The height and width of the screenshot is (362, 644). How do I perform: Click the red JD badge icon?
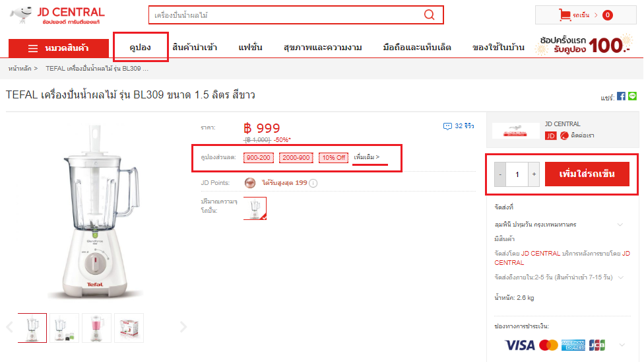click(x=550, y=135)
